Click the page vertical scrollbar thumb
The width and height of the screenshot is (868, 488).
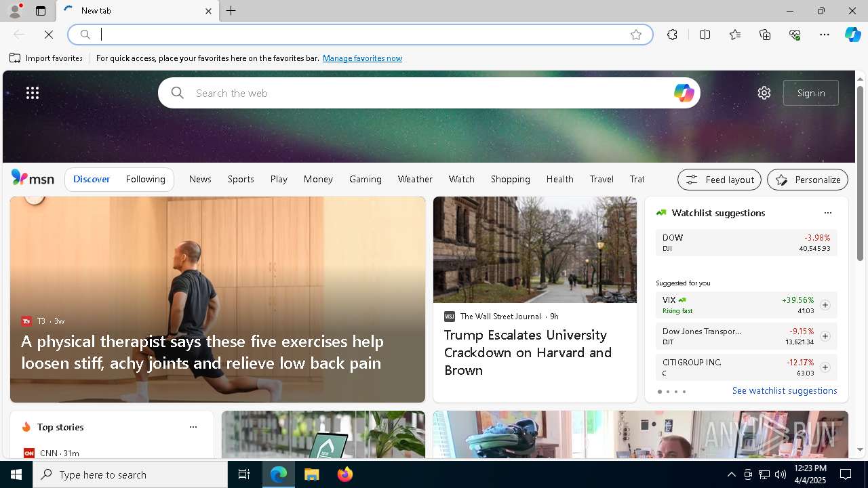click(x=860, y=174)
